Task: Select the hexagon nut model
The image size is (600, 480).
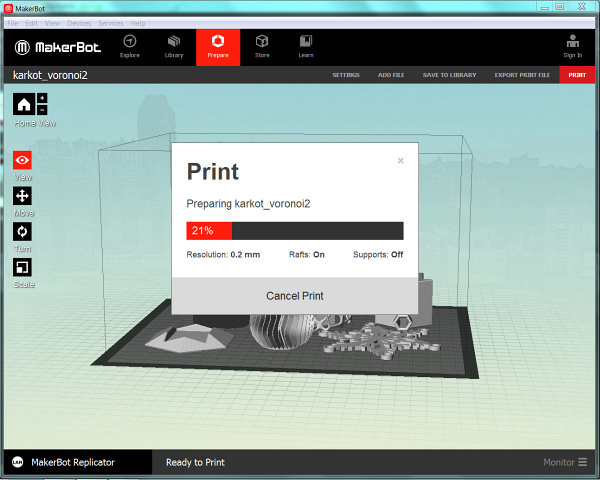Action: (402, 323)
